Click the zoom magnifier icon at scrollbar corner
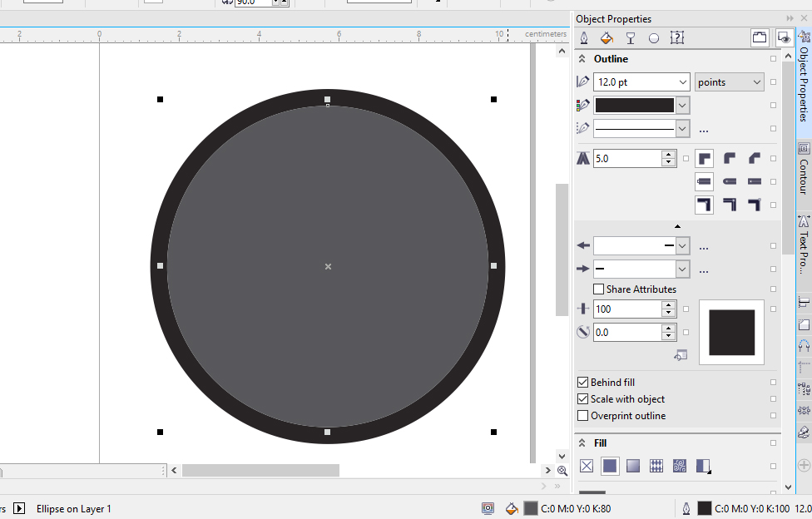The width and height of the screenshot is (812, 519). point(562,470)
